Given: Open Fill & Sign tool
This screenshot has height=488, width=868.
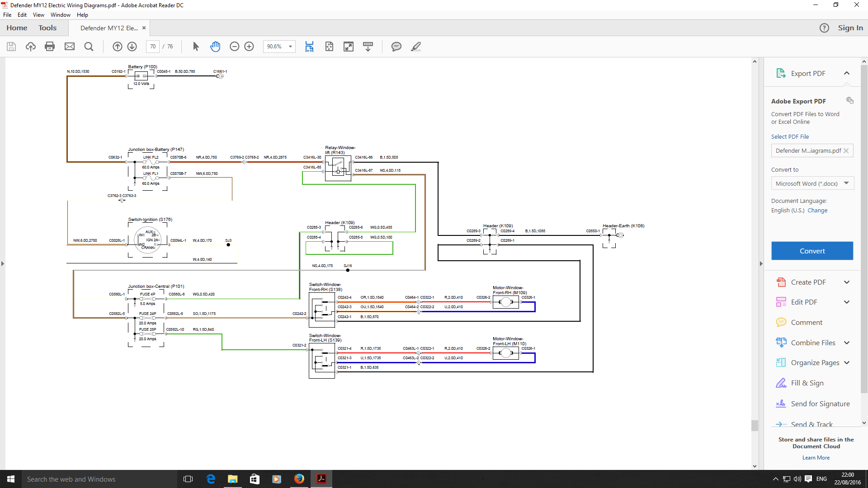Looking at the screenshot, I should (x=807, y=383).
